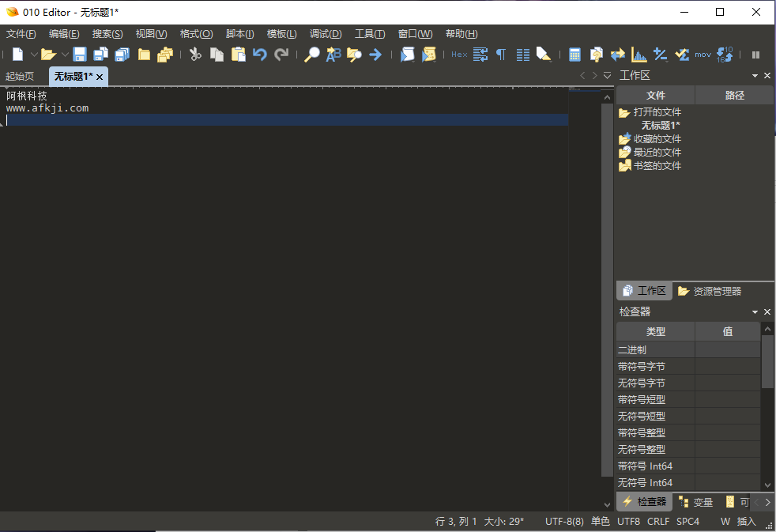This screenshot has width=776, height=532.
Task: Click the Hex Operations plus-minus icon
Action: [660, 55]
